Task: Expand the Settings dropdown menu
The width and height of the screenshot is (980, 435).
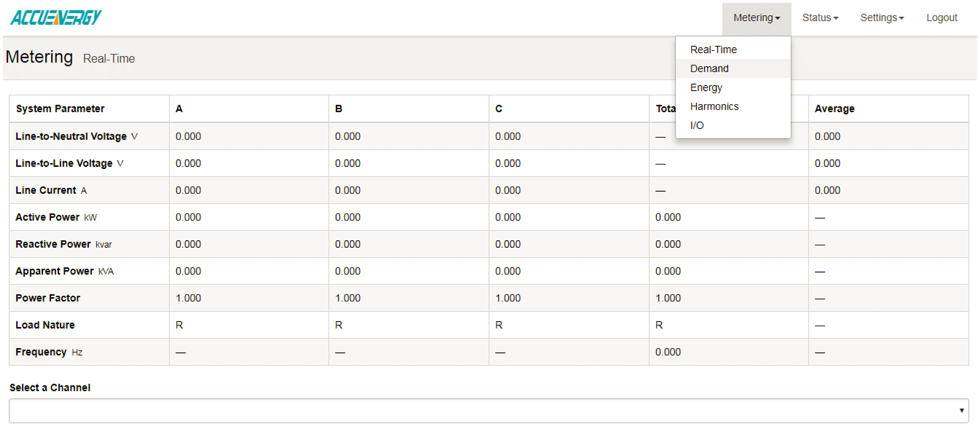Action: pyautogui.click(x=881, y=18)
